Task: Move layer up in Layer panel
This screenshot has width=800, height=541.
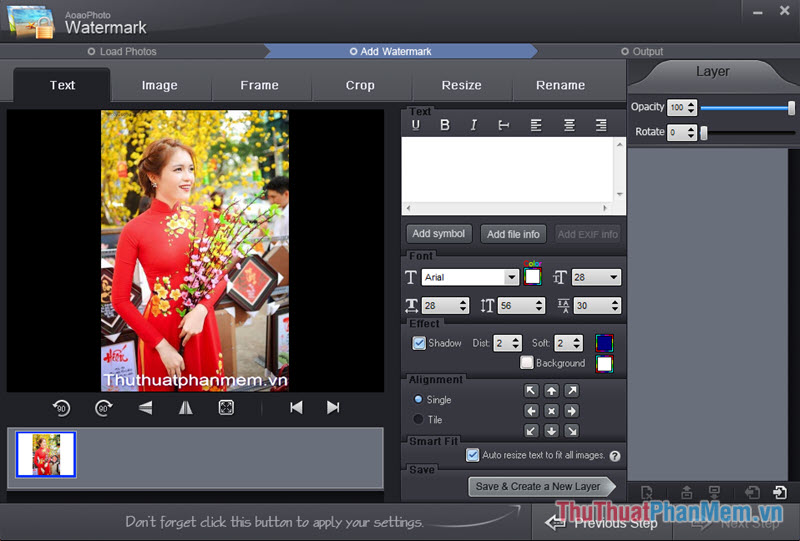Action: (x=687, y=493)
